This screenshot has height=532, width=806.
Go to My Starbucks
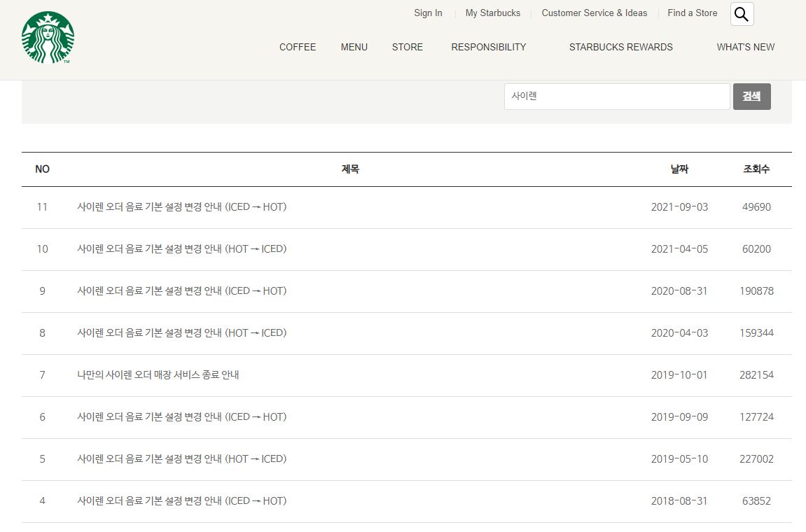click(x=492, y=13)
